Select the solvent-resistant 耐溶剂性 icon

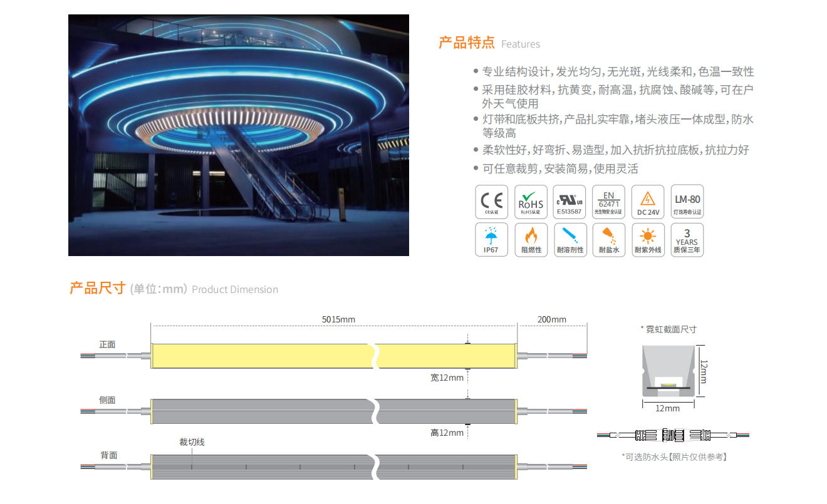570,240
